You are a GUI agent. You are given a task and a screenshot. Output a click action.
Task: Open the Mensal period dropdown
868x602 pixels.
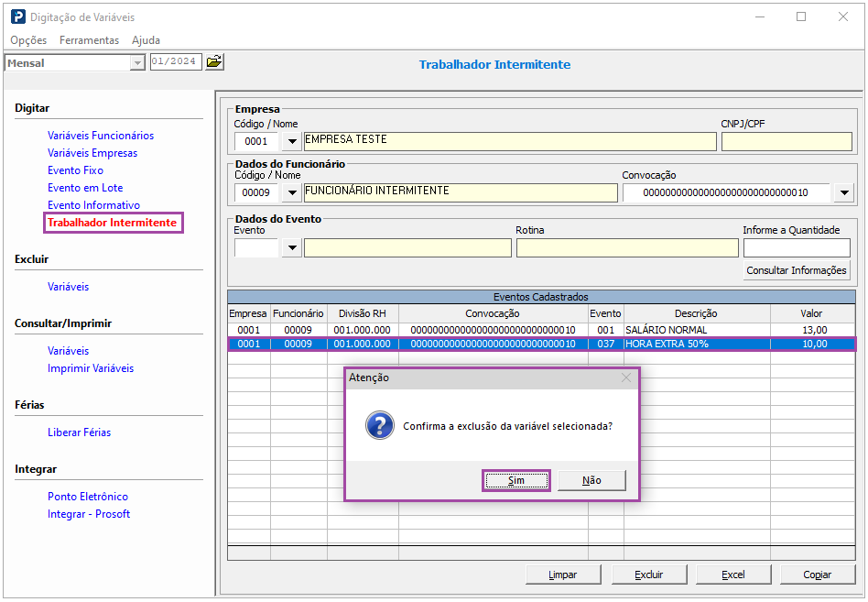137,63
